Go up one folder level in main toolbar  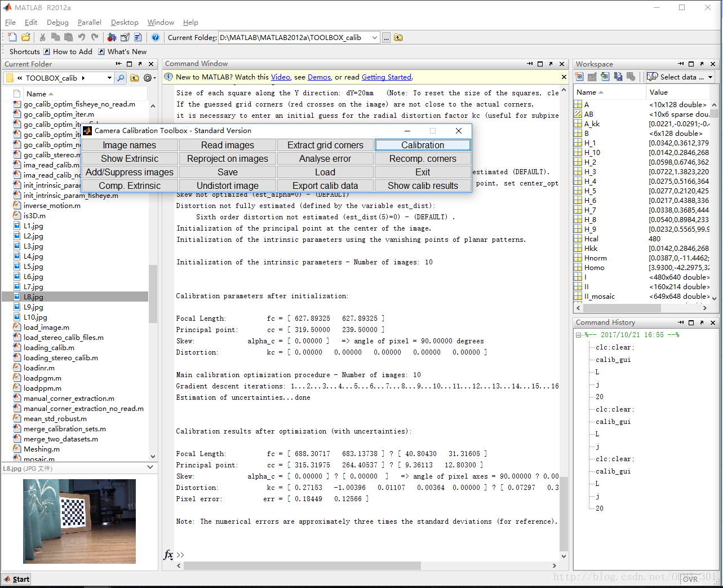click(398, 38)
